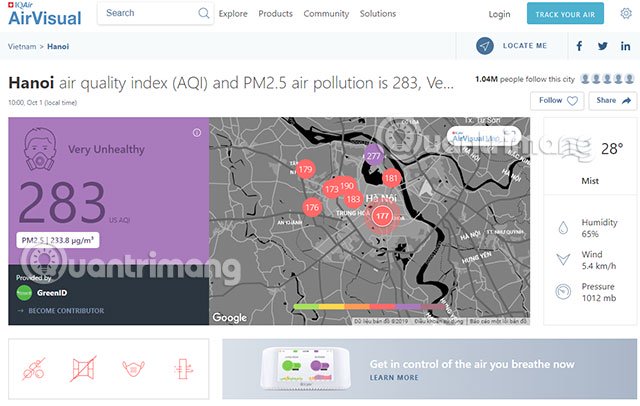
Task: Click the search magnifier icon
Action: coord(204,13)
